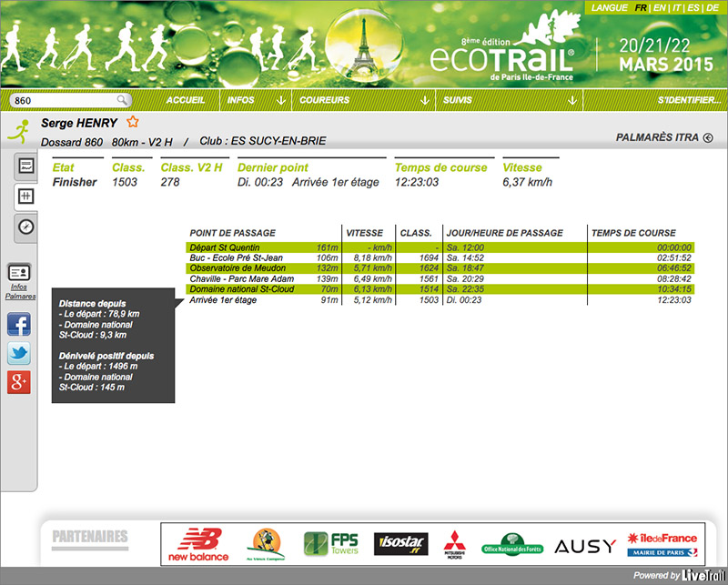728x585 pixels.
Task: Click the green running man icon
Action: [18, 131]
